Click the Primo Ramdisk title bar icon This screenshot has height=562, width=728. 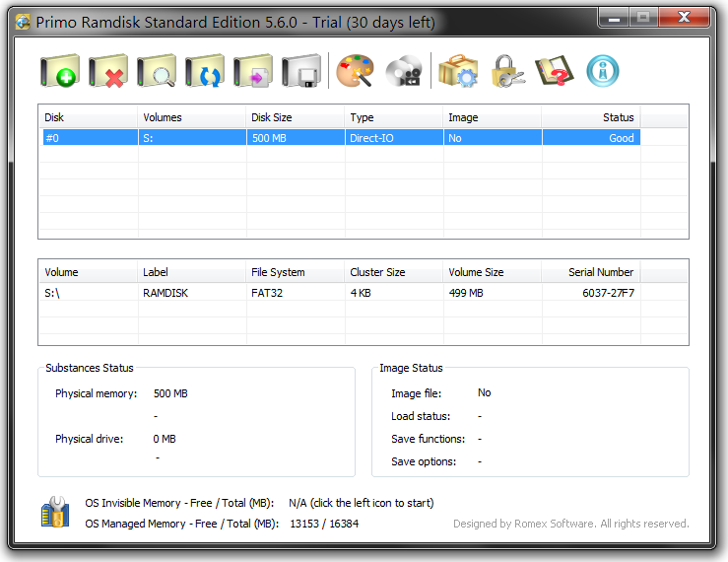[x=23, y=22]
